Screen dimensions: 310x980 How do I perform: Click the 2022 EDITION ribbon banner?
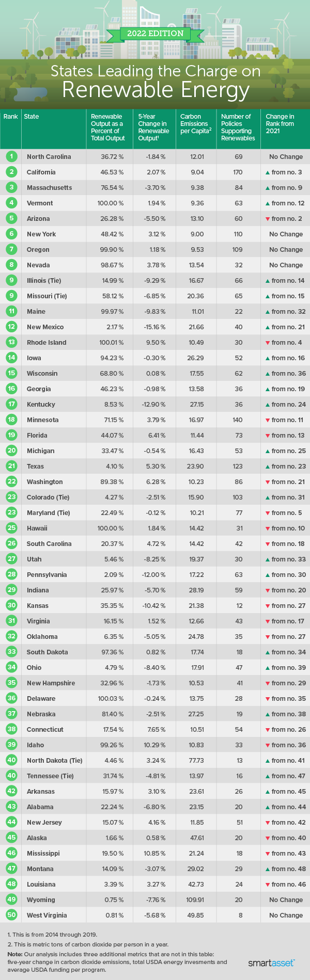click(x=155, y=34)
